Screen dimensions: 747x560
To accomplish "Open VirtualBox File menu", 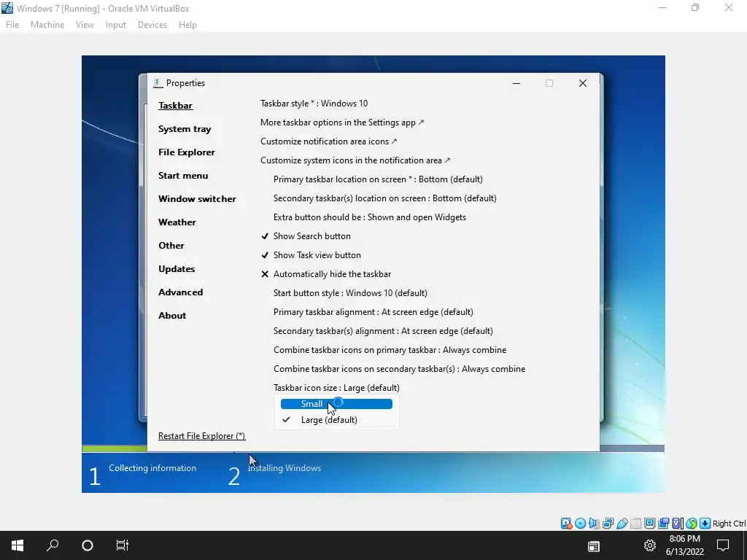I will click(x=12, y=25).
